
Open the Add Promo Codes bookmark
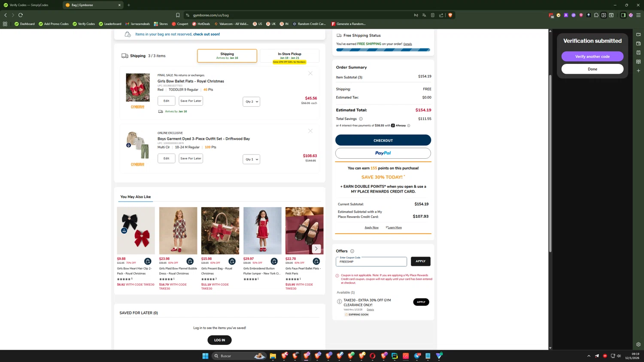pos(54,24)
